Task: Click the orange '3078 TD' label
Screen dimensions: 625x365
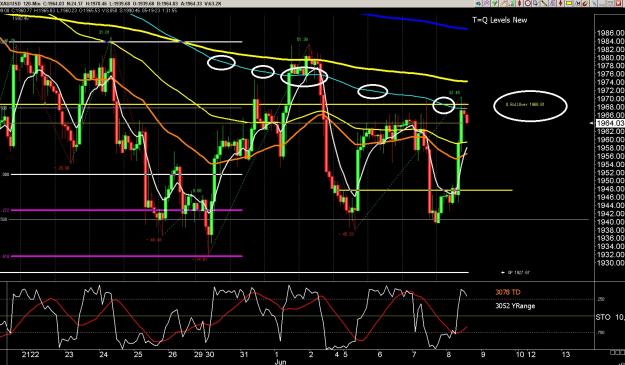Action: [508, 292]
